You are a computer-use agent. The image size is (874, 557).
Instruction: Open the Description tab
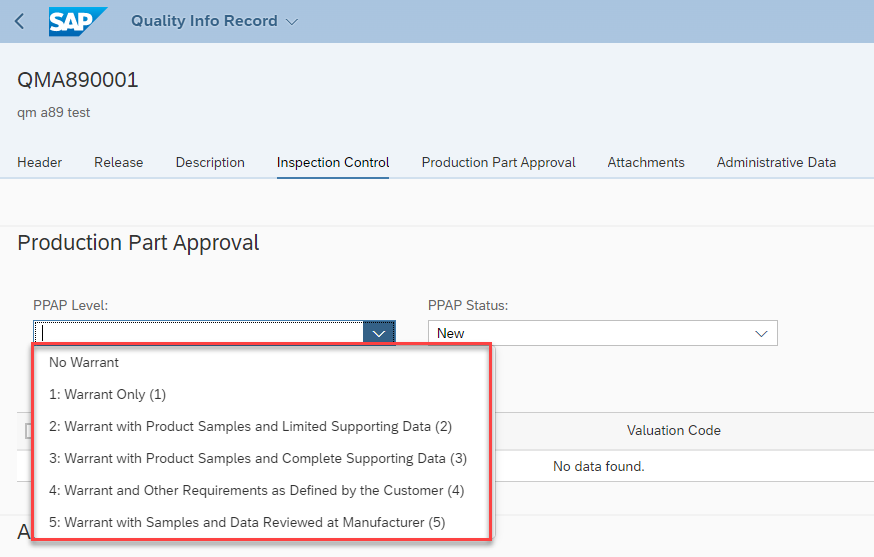(210, 162)
